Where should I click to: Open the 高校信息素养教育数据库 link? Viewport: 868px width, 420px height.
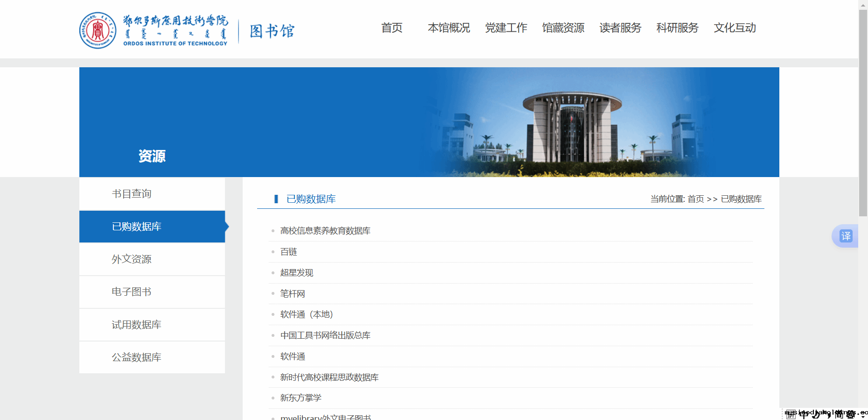(x=325, y=231)
